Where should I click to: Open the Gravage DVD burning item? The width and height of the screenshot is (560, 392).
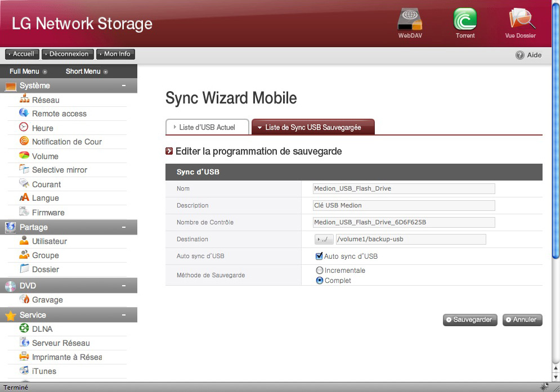(47, 300)
